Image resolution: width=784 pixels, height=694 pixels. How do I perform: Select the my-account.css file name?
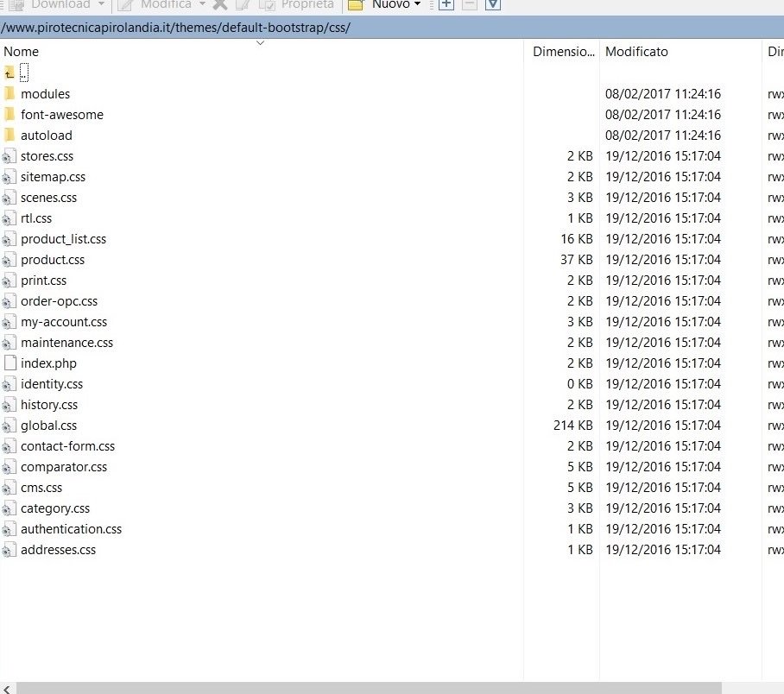[64, 322]
